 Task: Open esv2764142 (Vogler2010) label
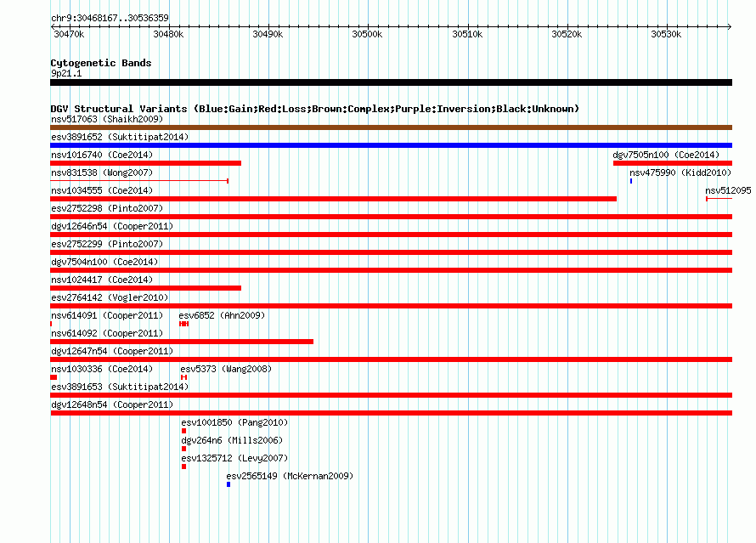(x=110, y=297)
